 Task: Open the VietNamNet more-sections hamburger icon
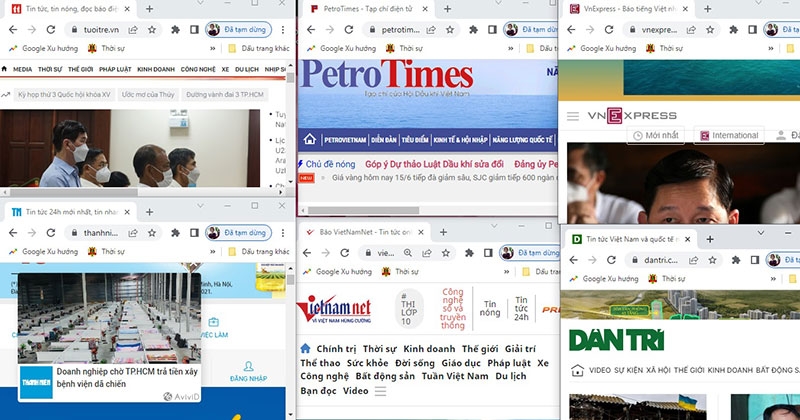tap(380, 391)
